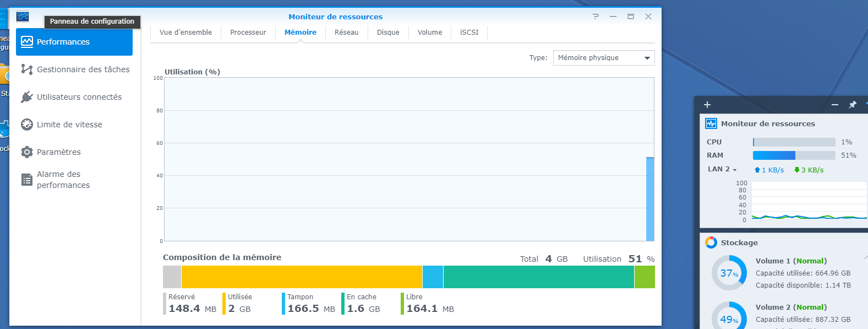Click the help question mark icon
Image resolution: width=868 pixels, height=329 pixels.
pyautogui.click(x=596, y=17)
